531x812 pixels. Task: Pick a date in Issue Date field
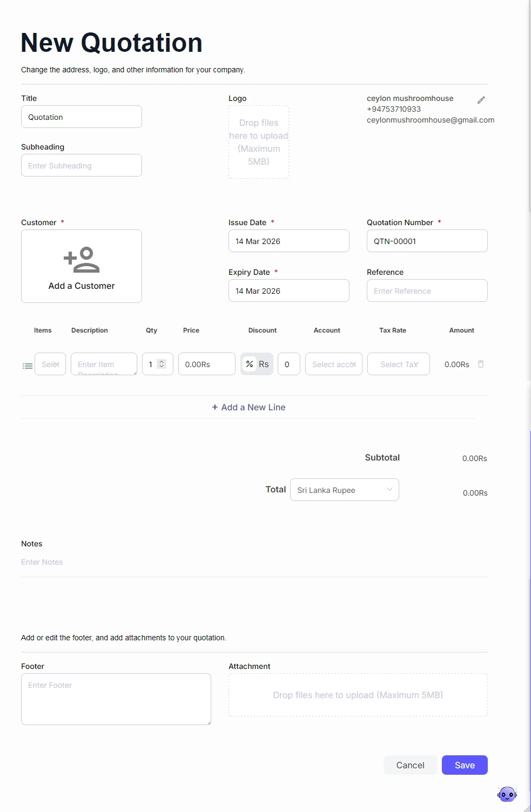tap(288, 241)
